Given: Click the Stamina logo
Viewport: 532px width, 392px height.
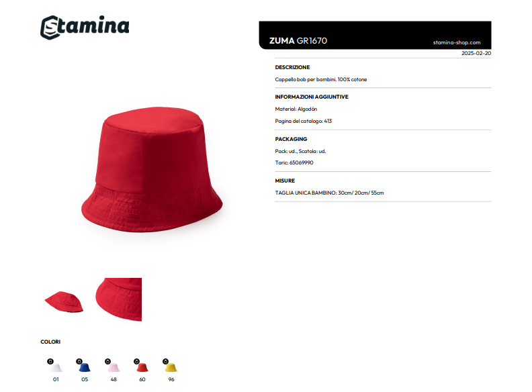Looking at the screenshot, I should [85, 27].
